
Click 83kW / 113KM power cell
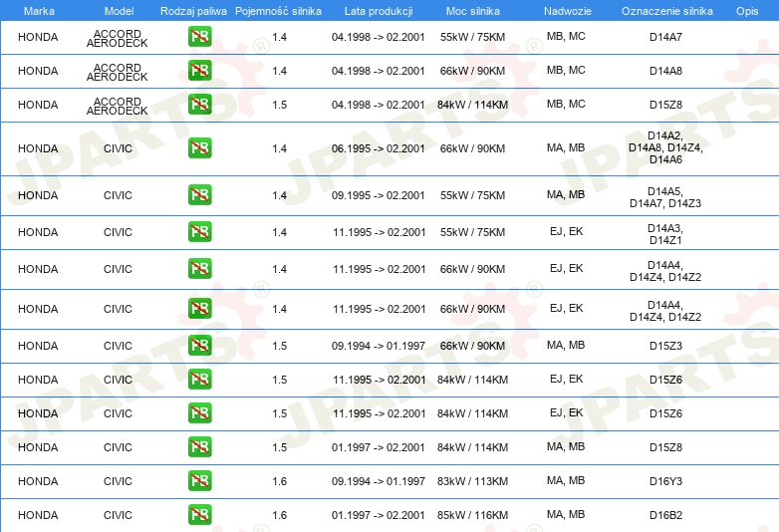pyautogui.click(x=472, y=481)
